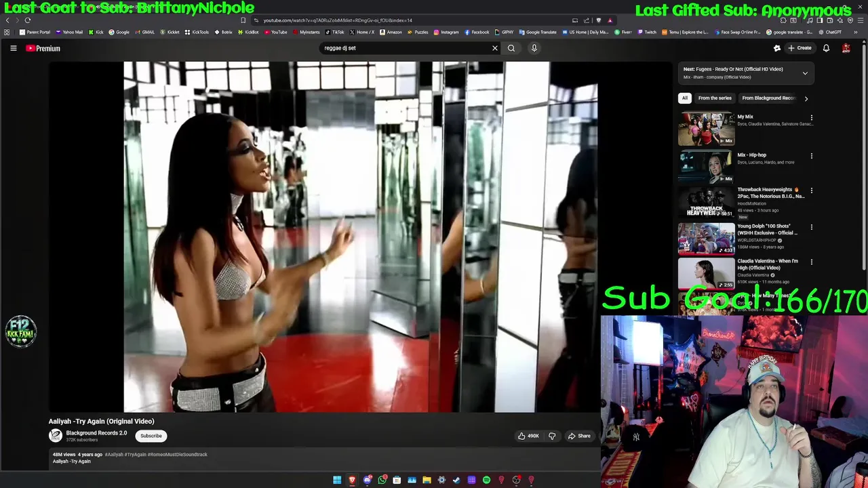The height and width of the screenshot is (488, 868).
Task: Open File Explorer from taskbar
Action: [x=427, y=480]
